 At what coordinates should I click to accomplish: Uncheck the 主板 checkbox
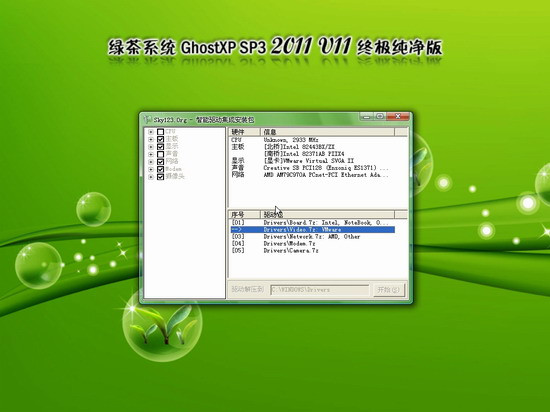tap(160, 139)
